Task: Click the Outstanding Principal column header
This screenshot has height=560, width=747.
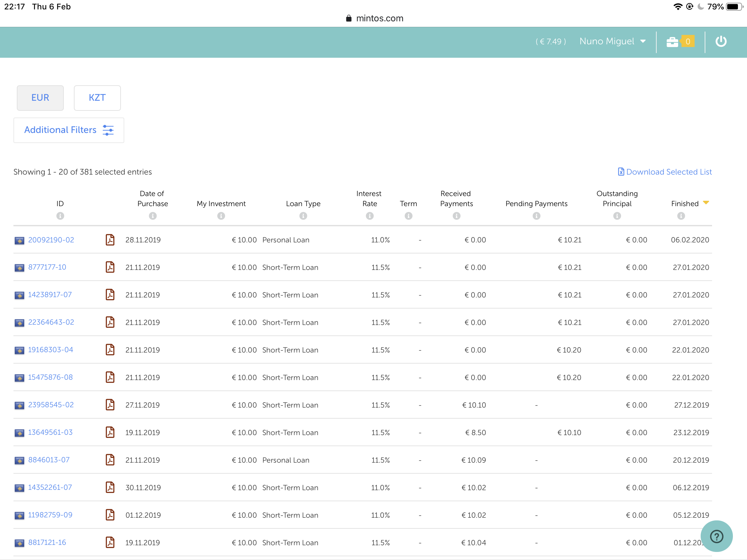Action: [617, 198]
